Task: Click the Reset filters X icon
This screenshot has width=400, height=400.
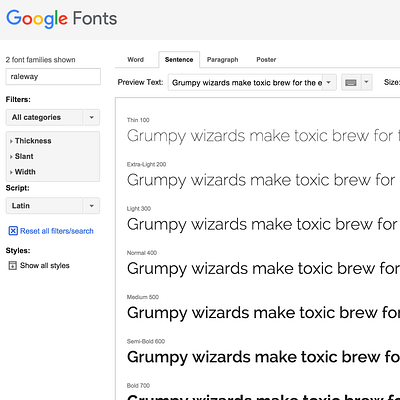Action: pos(13,231)
